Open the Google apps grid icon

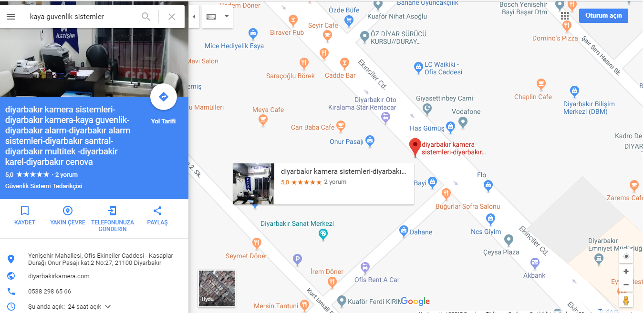[x=565, y=16]
